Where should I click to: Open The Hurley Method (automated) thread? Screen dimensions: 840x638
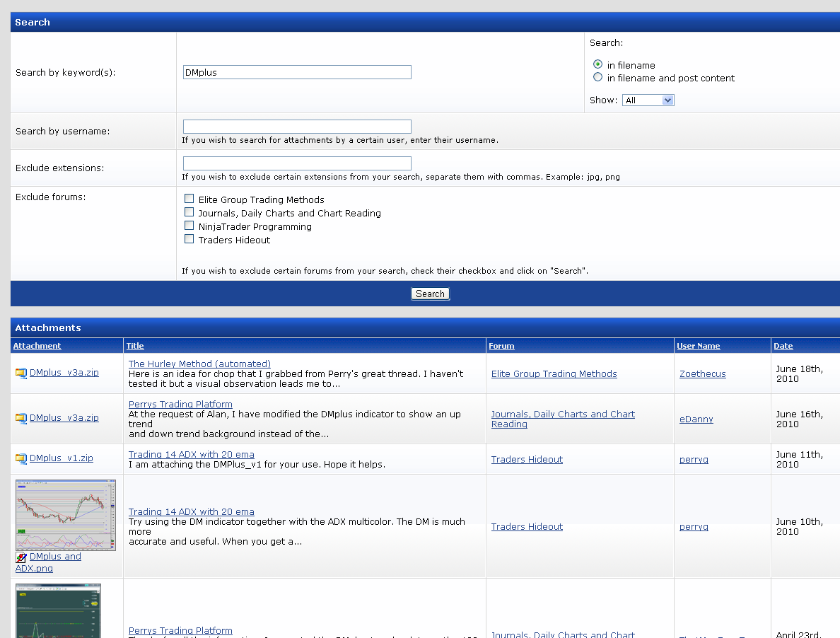(x=199, y=364)
